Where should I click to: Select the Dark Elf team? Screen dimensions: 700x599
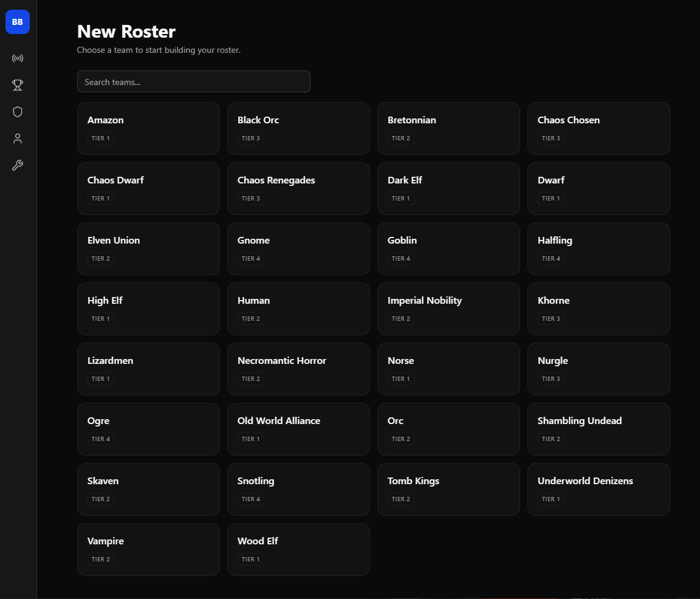448,188
